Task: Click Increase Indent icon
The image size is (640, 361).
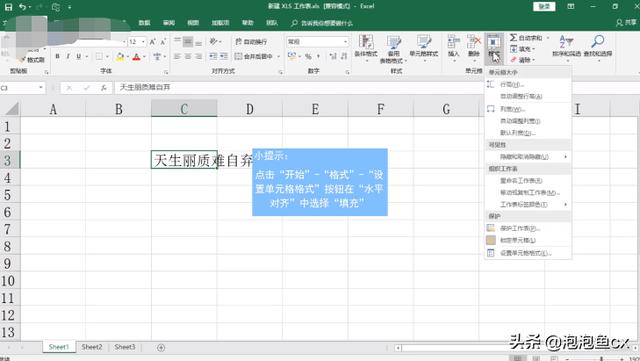Action: click(x=224, y=56)
